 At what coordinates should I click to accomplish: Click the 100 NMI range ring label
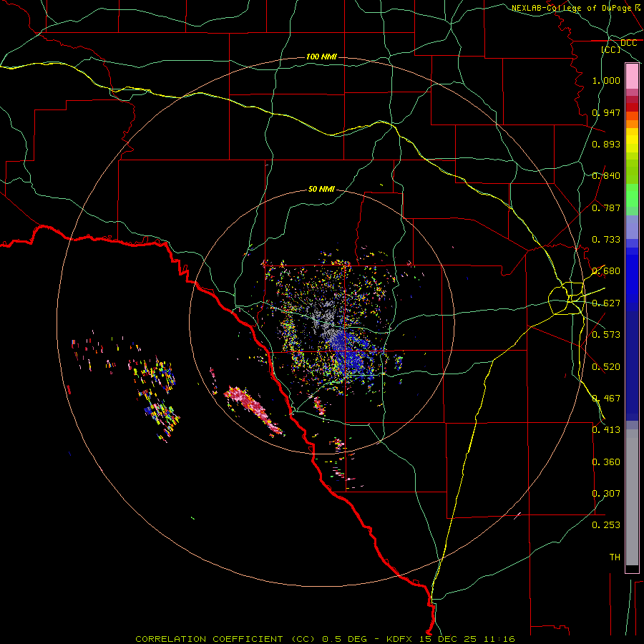tap(321, 57)
